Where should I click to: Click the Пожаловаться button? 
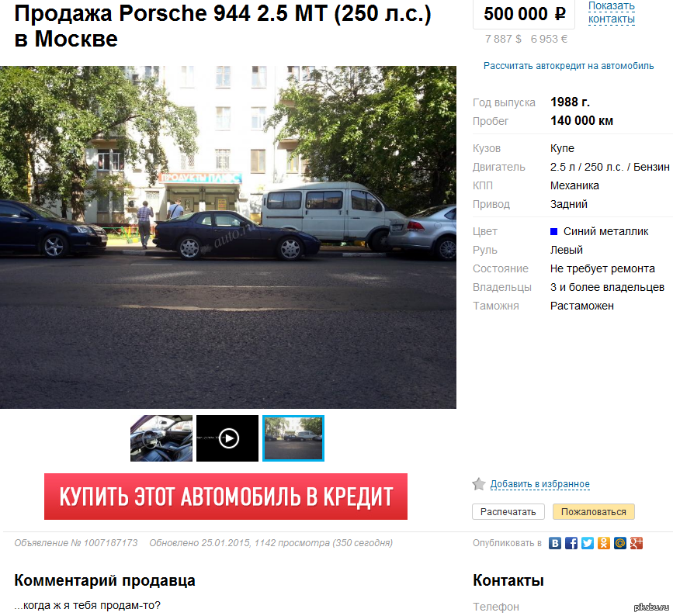(x=594, y=512)
